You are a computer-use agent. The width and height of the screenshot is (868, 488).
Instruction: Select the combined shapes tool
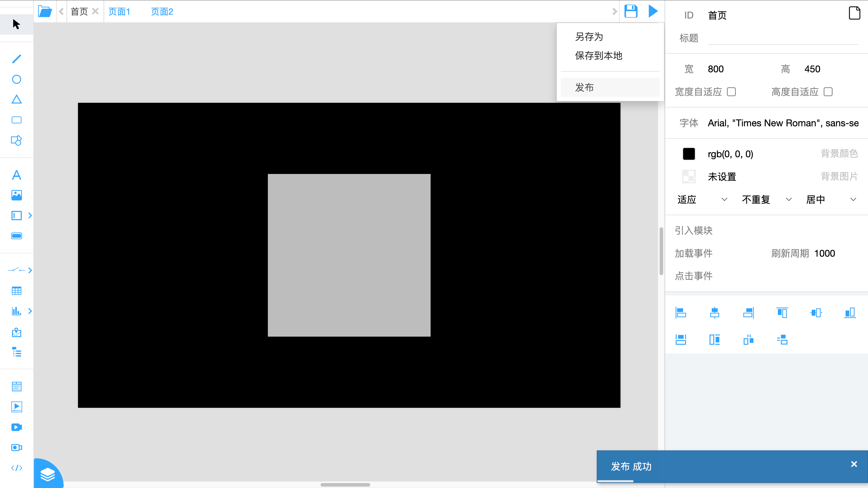(x=17, y=140)
